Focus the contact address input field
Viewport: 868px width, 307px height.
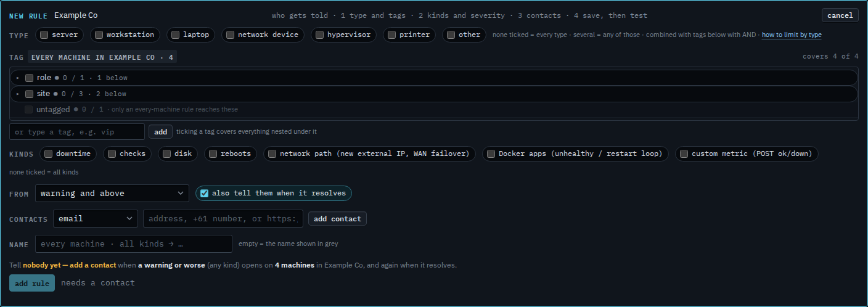[223, 218]
